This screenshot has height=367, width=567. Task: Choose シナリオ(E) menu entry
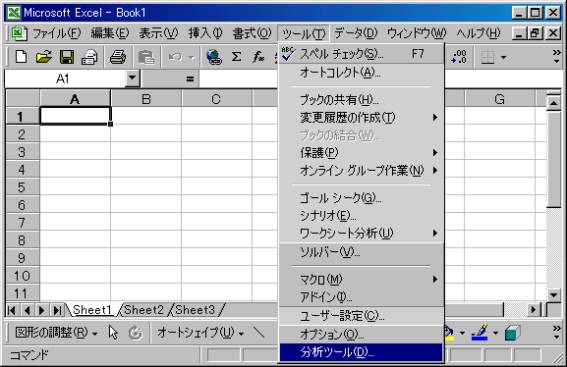pos(361,215)
